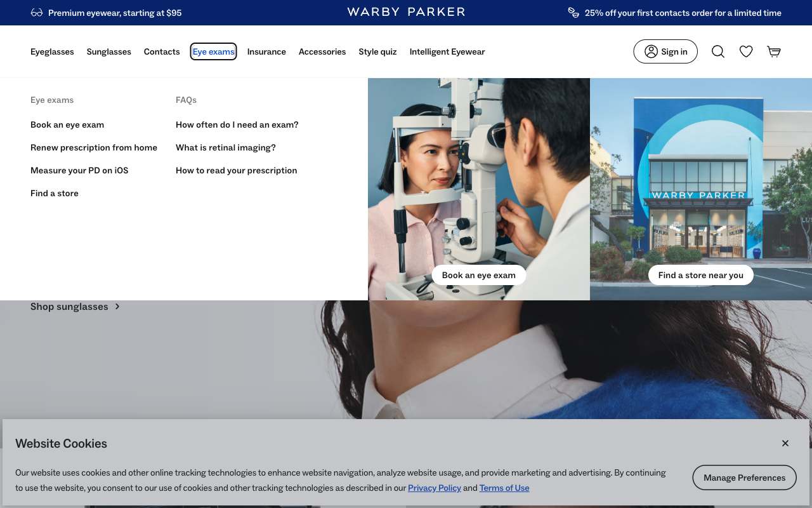Open the Contacts menu
This screenshot has width=812, height=508.
click(162, 52)
